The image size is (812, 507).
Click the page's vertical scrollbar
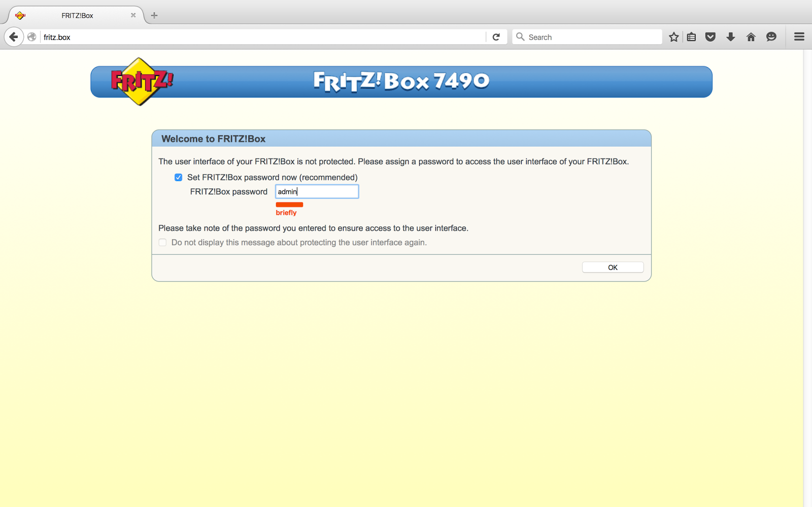pyautogui.click(x=807, y=278)
